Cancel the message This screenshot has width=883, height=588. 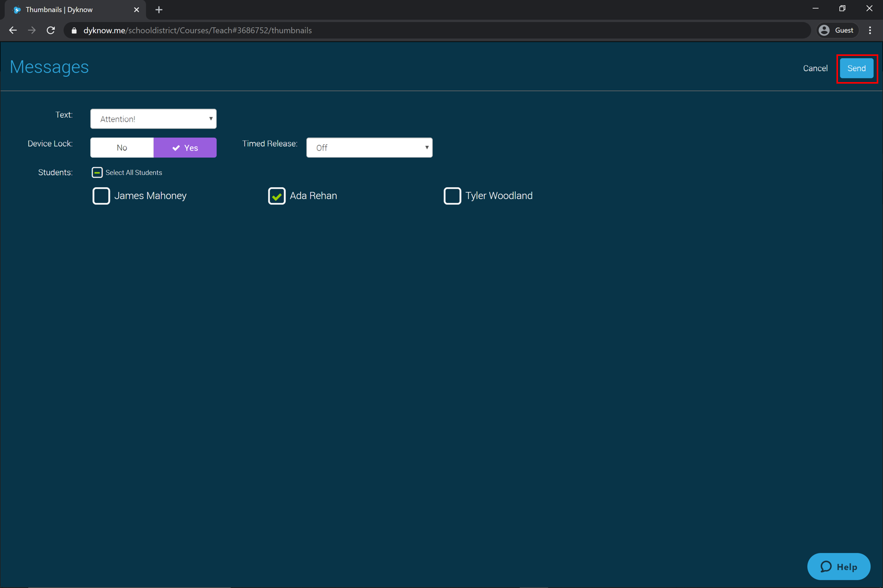tap(815, 68)
